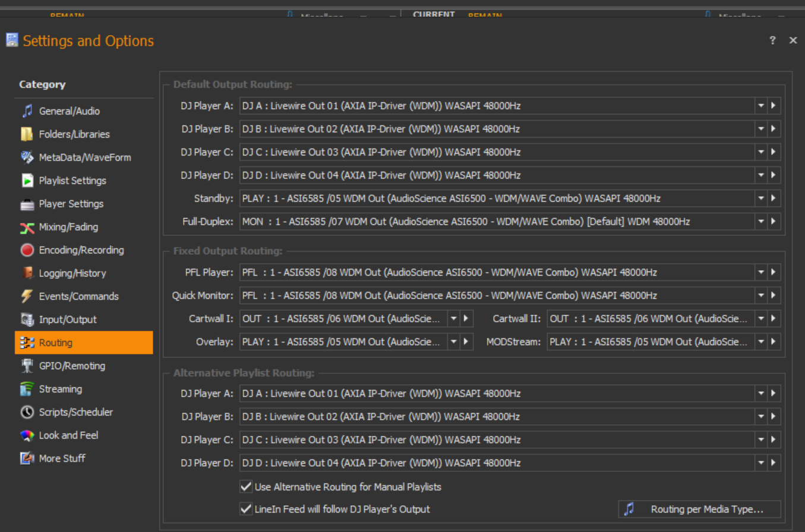The height and width of the screenshot is (532, 805).
Task: Expand the Default DJ Player A output dropdown
Action: click(x=760, y=106)
